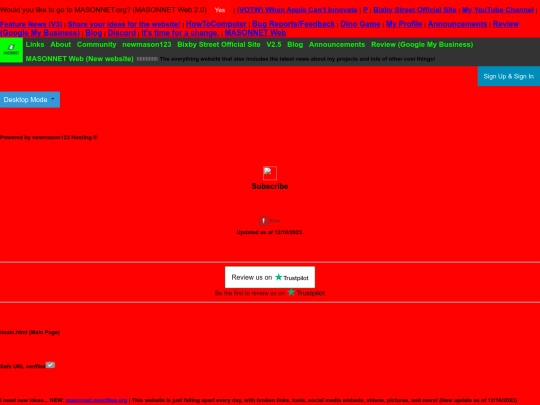Click the Trustpilot star beside 'Be the first to review'
Image resolution: width=540 pixels, height=405 pixels.
(x=291, y=292)
